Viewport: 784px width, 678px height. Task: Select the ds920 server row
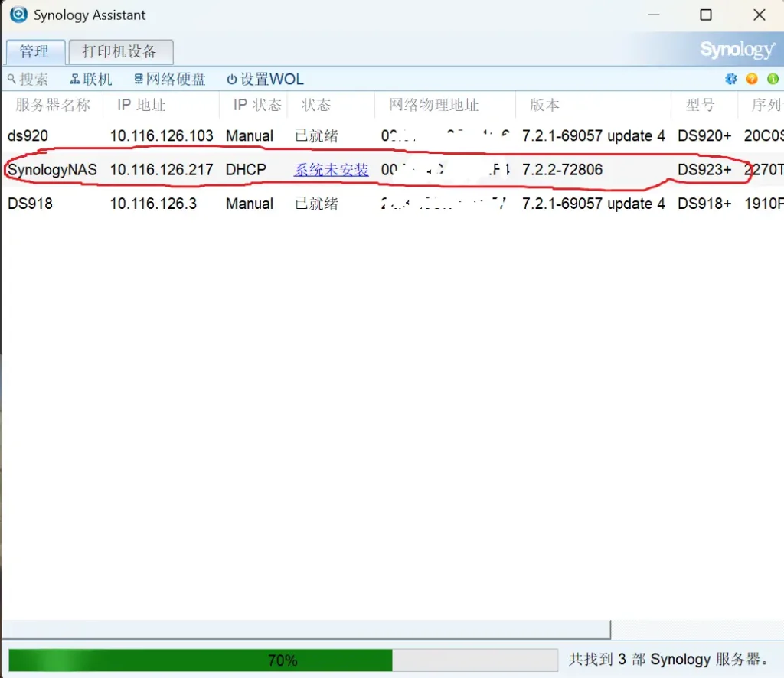pos(28,136)
